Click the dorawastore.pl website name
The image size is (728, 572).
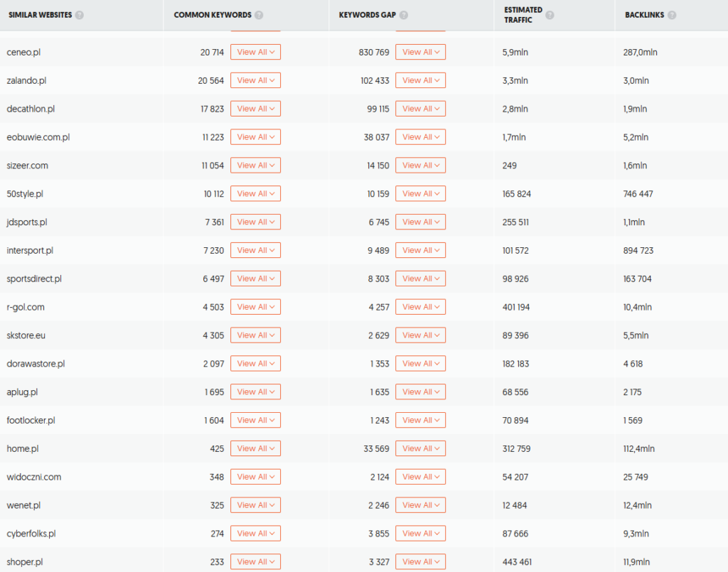coord(35,362)
